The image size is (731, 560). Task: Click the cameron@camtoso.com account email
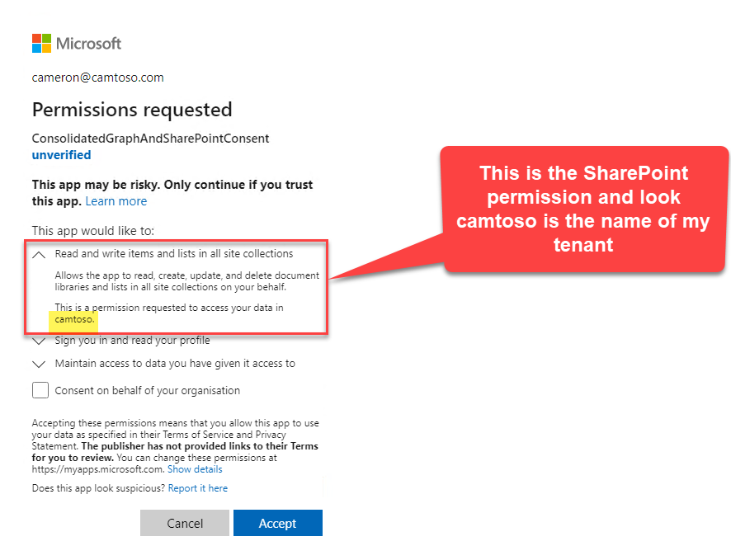[x=97, y=78]
